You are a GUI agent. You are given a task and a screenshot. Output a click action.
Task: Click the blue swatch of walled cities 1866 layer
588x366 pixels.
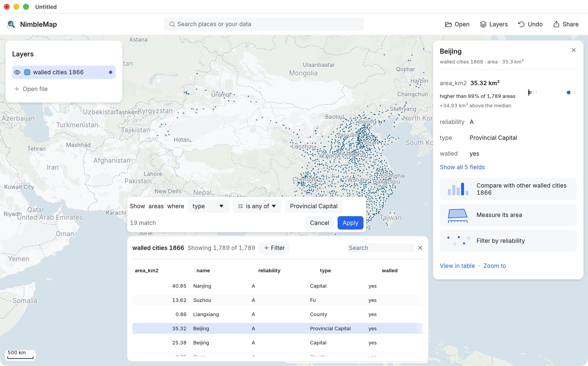tap(27, 72)
